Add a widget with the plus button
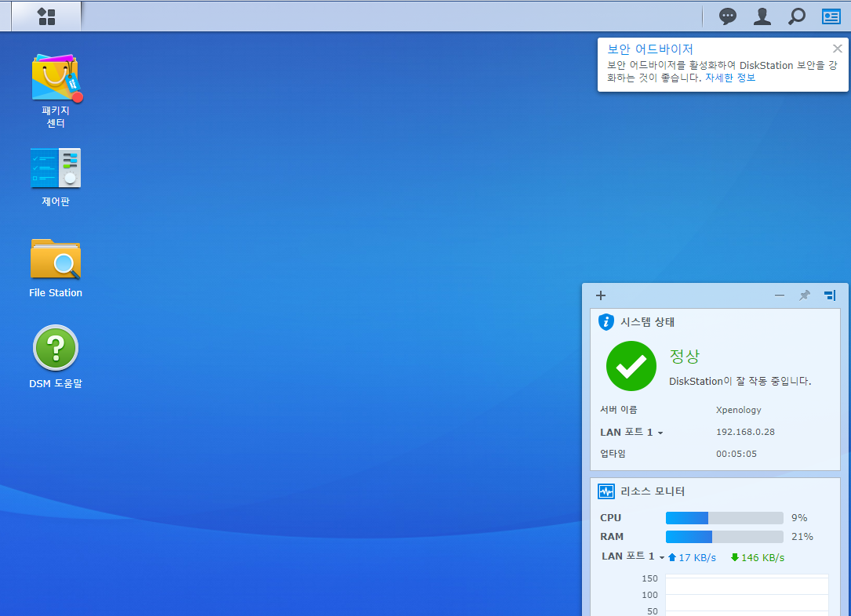Screen dimensions: 851x616 coord(600,295)
